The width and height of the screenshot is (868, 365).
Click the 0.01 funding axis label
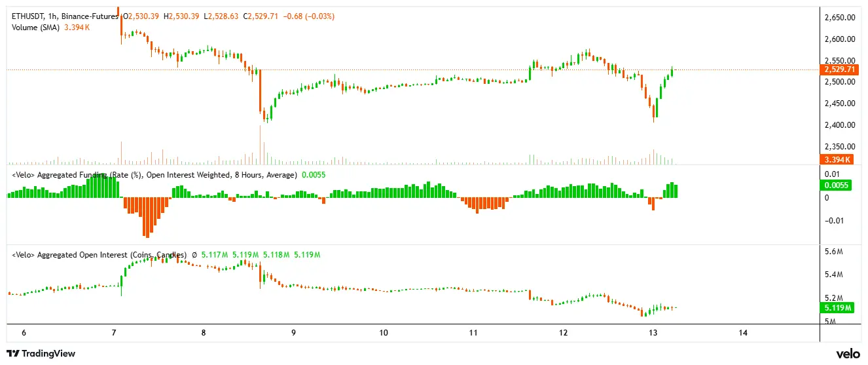[x=832, y=174]
